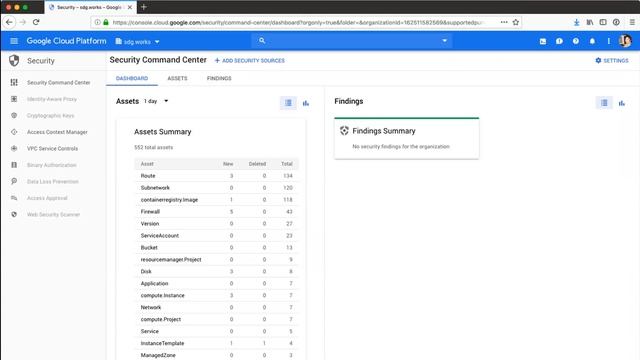This screenshot has width=640, height=360.
Task: Switch to the Dashboard tab
Action: pos(132,78)
